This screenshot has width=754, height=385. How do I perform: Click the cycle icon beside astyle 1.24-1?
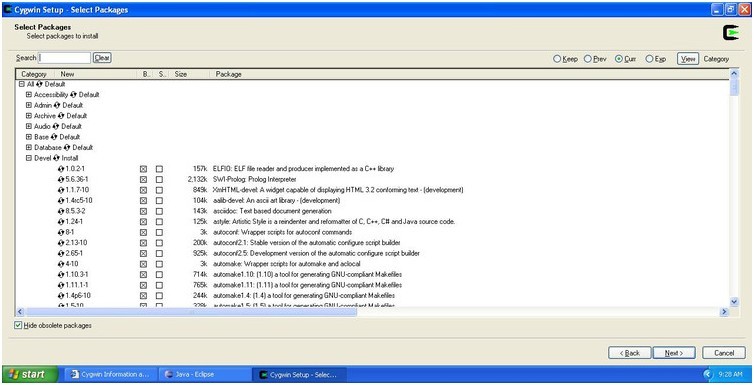coord(61,222)
